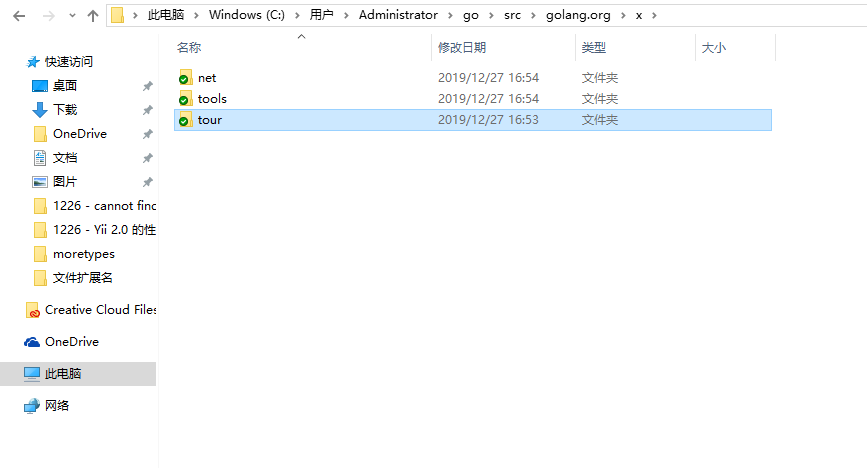Navigate to 用户 in breadcrumb
The height and width of the screenshot is (468, 867).
(x=321, y=15)
